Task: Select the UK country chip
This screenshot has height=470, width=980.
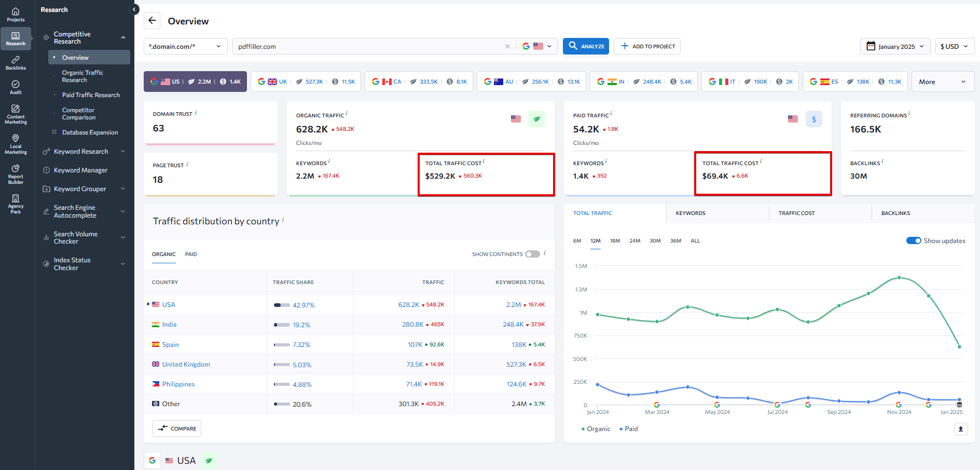Action: 306,82
